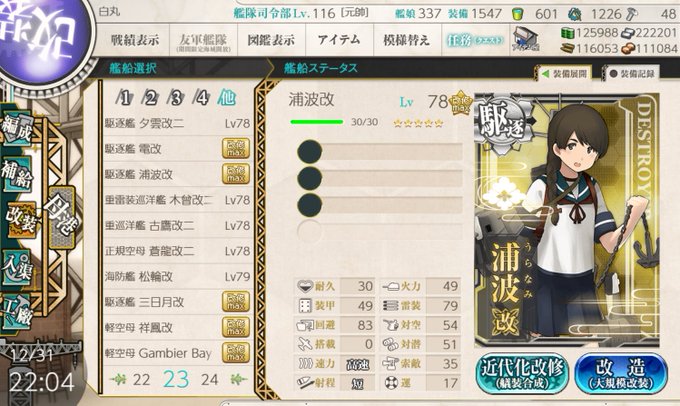Open the 工廠 factory sidebar icon
This screenshot has width=680, height=406.
pos(16,313)
